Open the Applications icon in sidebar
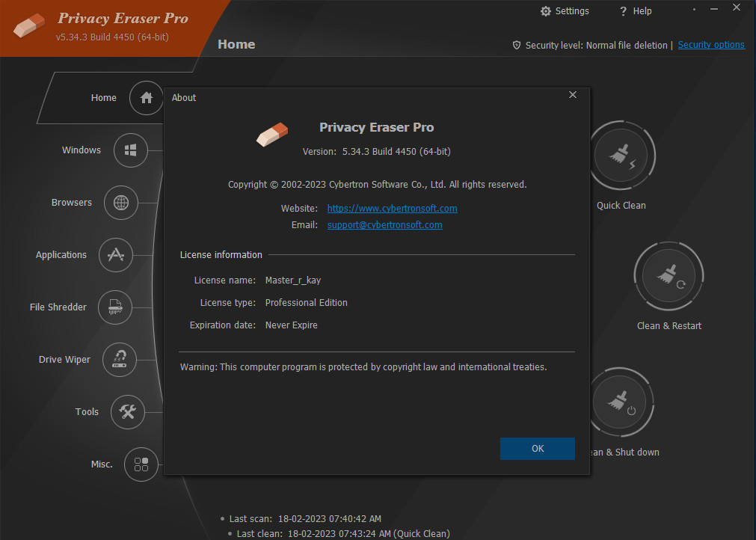This screenshot has width=756, height=540. (116, 255)
